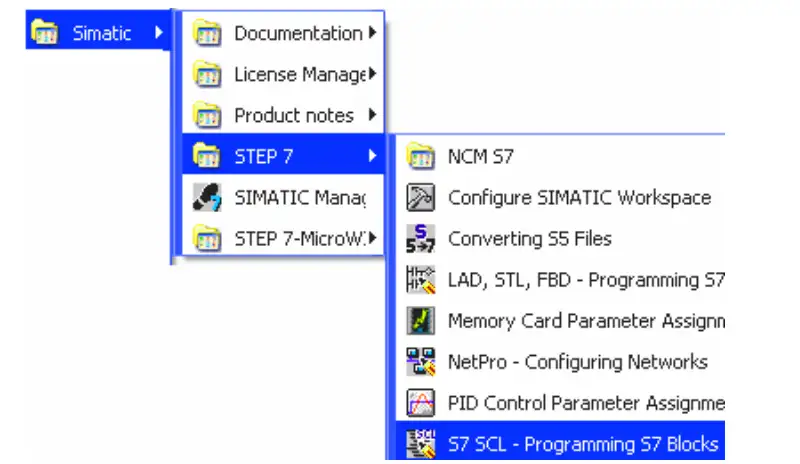Expand the License Manager submenu arrow
Screen dimensions: 800x464
(x=373, y=74)
